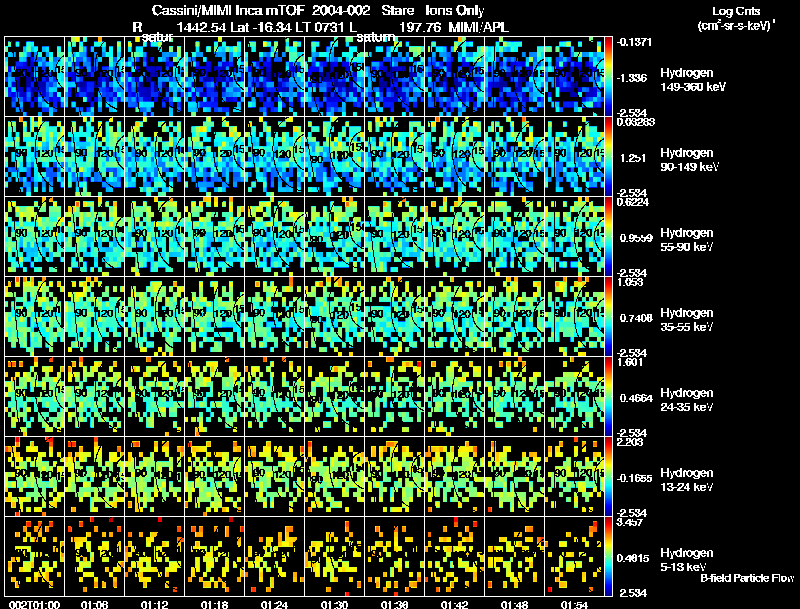Image resolution: width=800 pixels, height=609 pixels.
Task: Select the 5-13 keV image at 01:42
Action: (455, 556)
